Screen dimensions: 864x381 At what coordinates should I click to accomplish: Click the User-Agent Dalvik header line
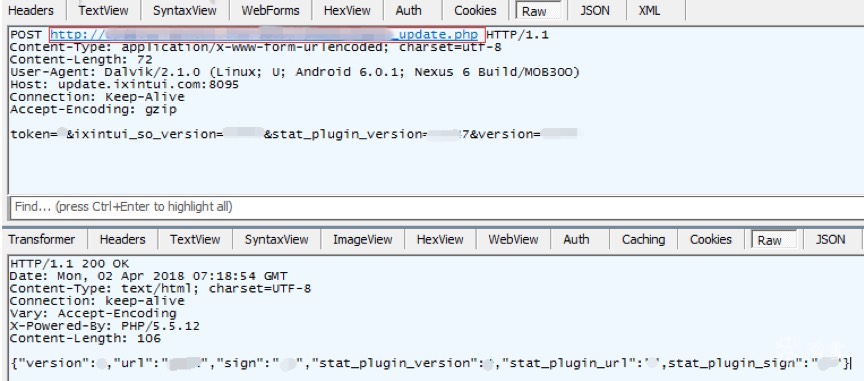click(295, 72)
